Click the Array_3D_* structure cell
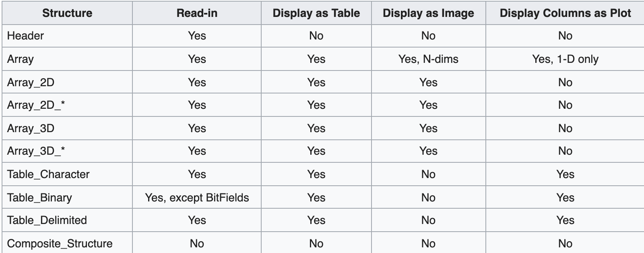The image size is (644, 253). point(67,151)
